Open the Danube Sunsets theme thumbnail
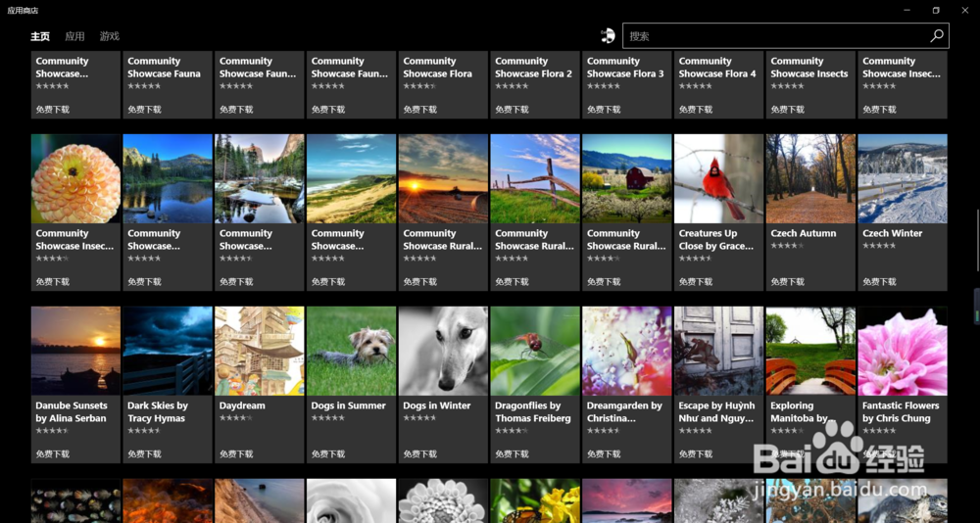The image size is (980, 523). click(75, 352)
